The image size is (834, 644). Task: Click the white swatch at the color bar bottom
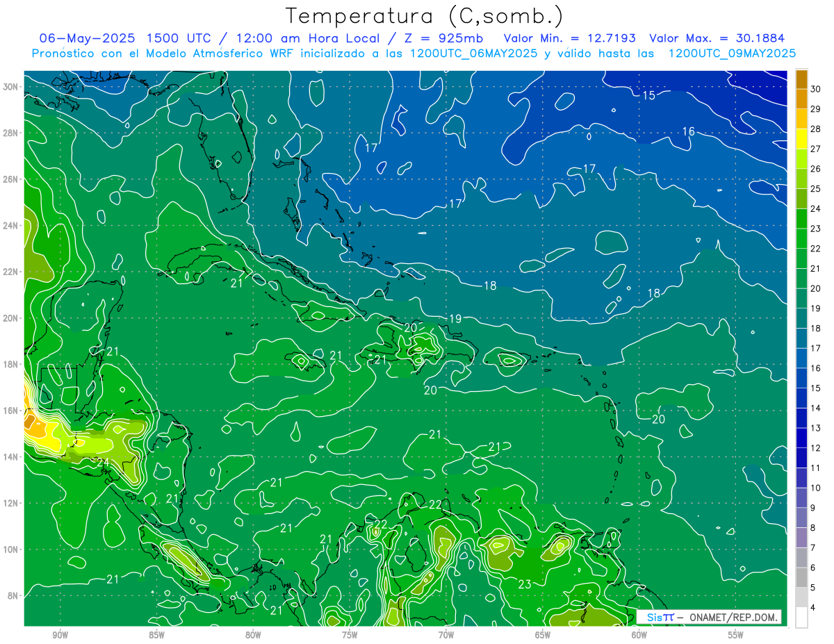click(801, 618)
